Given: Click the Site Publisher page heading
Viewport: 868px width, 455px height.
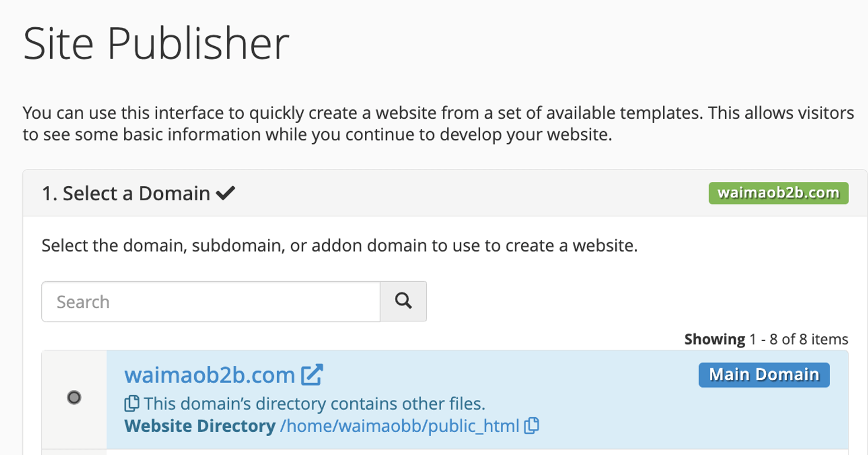Looking at the screenshot, I should (x=156, y=44).
